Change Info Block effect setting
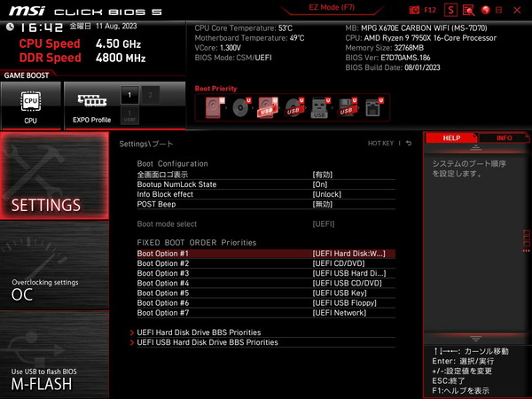Viewport: 532px width, 399px height. coord(266,194)
